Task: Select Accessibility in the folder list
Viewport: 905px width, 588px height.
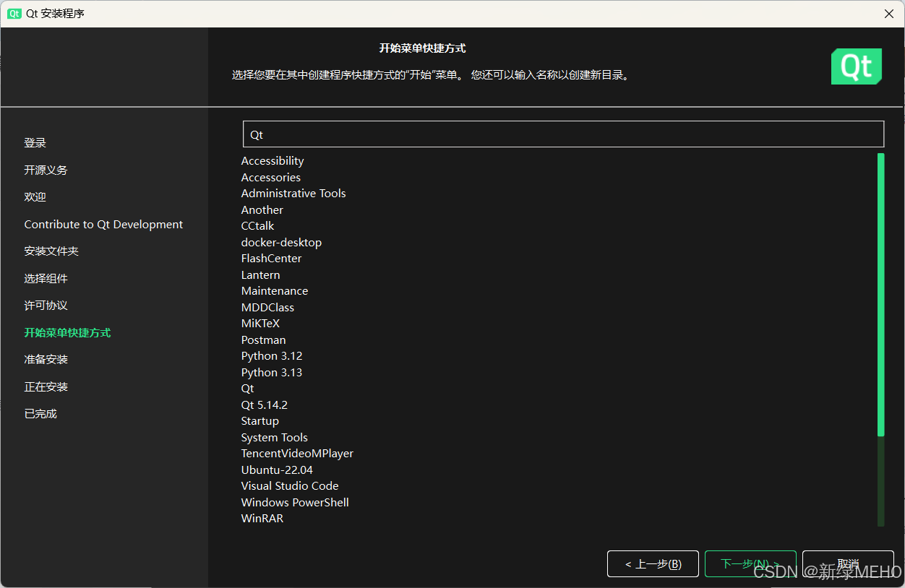Action: click(x=273, y=161)
